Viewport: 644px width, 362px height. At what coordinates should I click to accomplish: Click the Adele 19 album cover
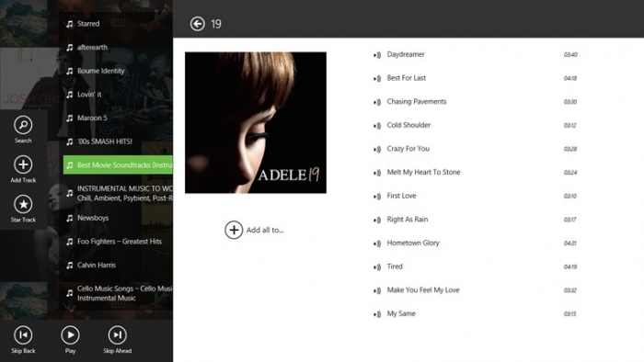pyautogui.click(x=256, y=122)
